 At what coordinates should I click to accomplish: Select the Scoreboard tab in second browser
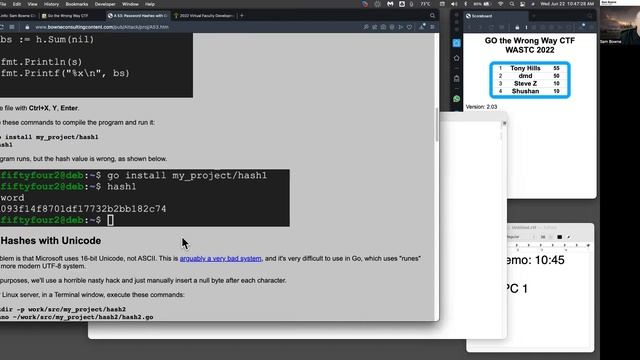point(496,16)
